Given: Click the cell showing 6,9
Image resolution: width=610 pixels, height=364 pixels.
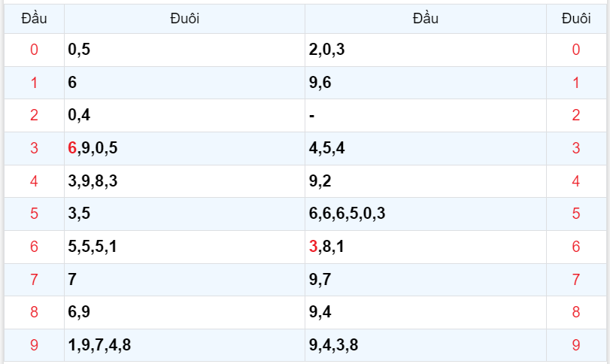Looking at the screenshot, I should coord(79,312).
